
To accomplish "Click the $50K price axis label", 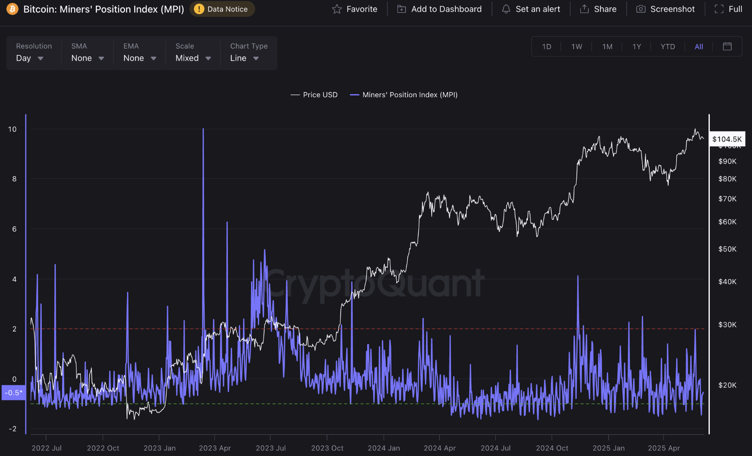I will tap(727, 249).
